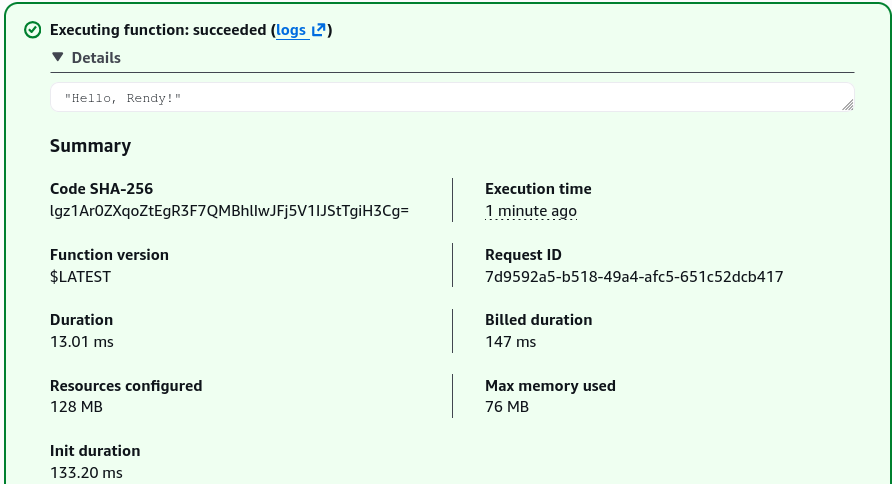Click the "1 minute ago" execution time

pos(531,211)
